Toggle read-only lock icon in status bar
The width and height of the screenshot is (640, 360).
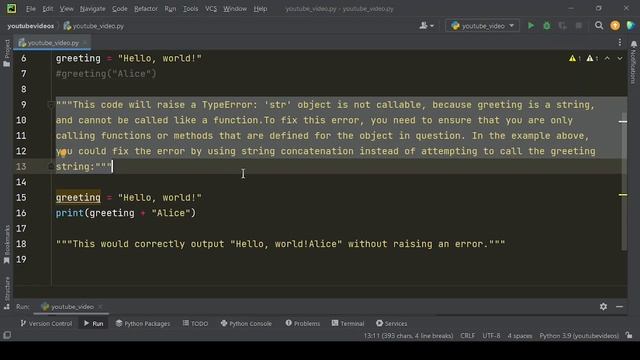[x=629, y=336]
